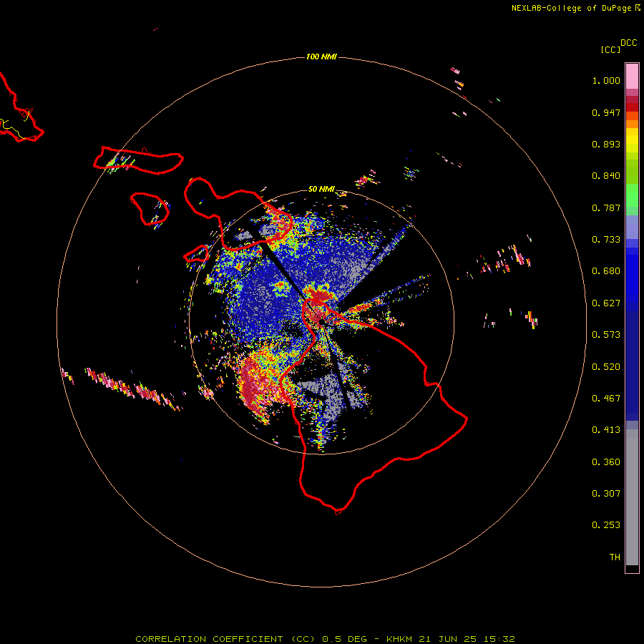Image resolution: width=644 pixels, height=644 pixels.
Task: Click the 0.573 scale value
Action: [x=606, y=335]
